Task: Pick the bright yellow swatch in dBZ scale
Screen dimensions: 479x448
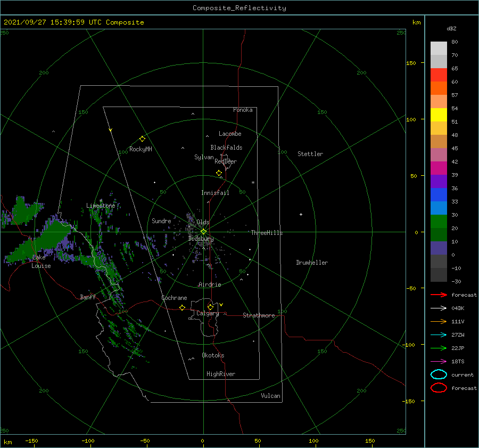Action: [439, 115]
